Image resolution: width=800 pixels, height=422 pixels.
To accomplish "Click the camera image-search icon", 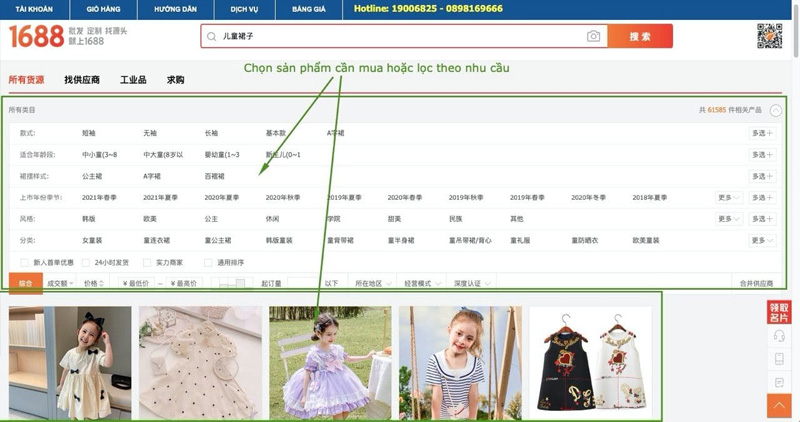I will pos(593,36).
